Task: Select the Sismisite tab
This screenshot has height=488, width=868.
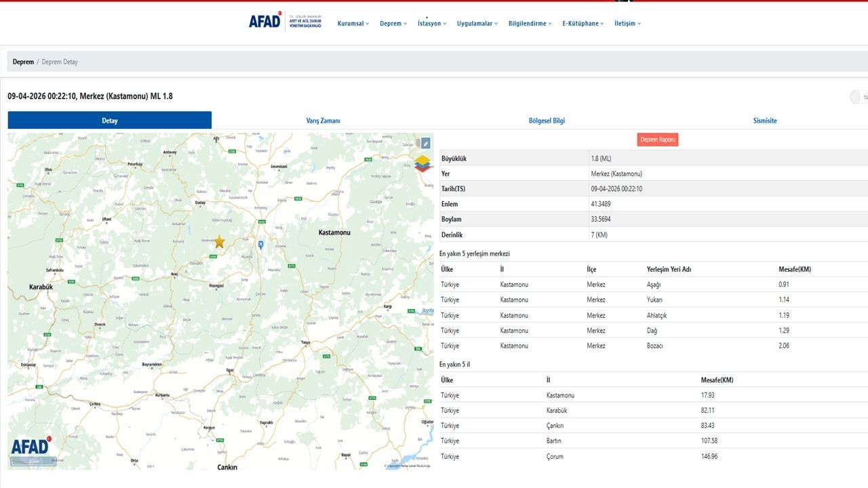Action: [765, 121]
